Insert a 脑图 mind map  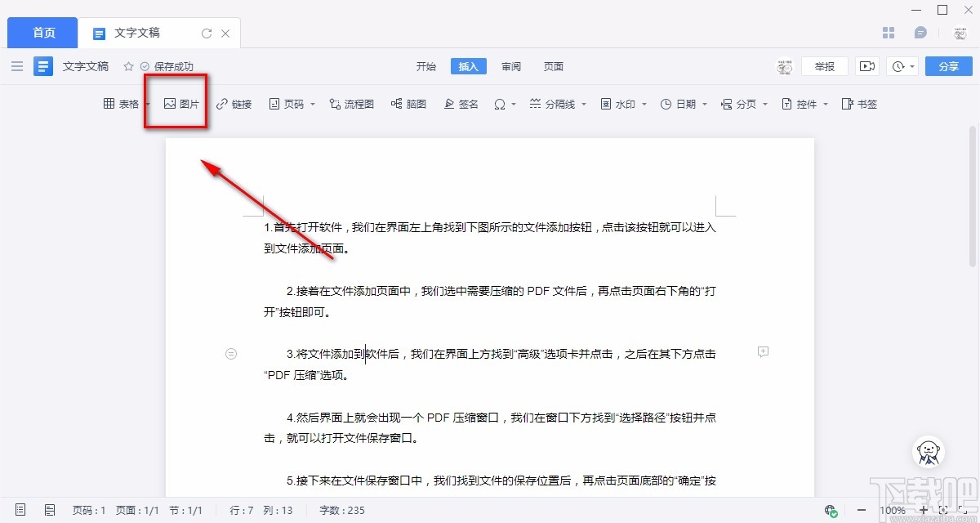click(408, 103)
